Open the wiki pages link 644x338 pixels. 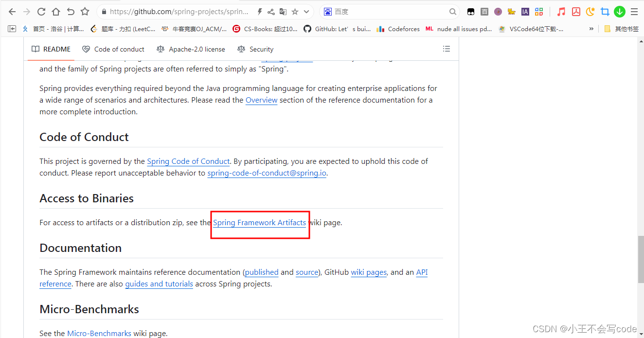tap(369, 272)
